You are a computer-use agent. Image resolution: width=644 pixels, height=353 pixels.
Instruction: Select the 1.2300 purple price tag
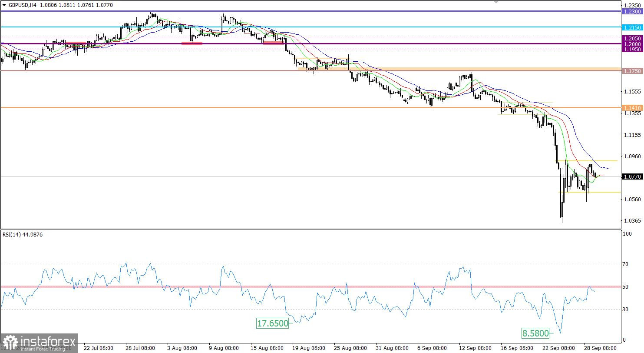point(632,12)
